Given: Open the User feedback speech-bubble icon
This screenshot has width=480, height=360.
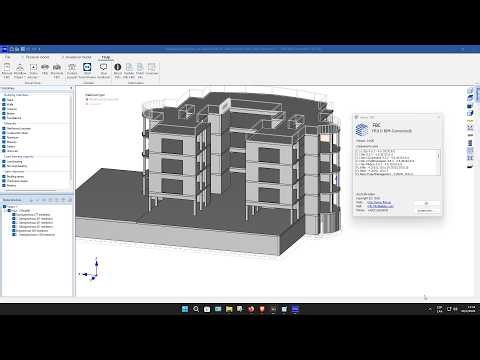Looking at the screenshot, I should (103, 71).
